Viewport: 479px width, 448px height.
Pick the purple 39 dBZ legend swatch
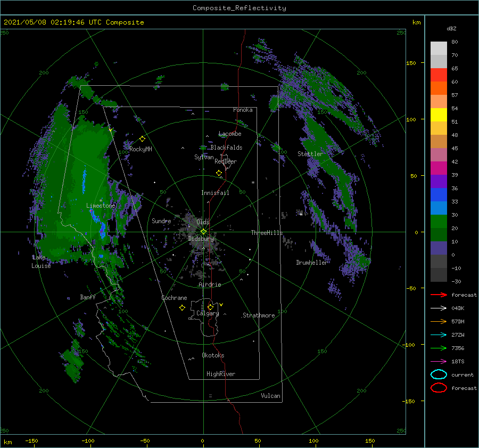(x=439, y=181)
